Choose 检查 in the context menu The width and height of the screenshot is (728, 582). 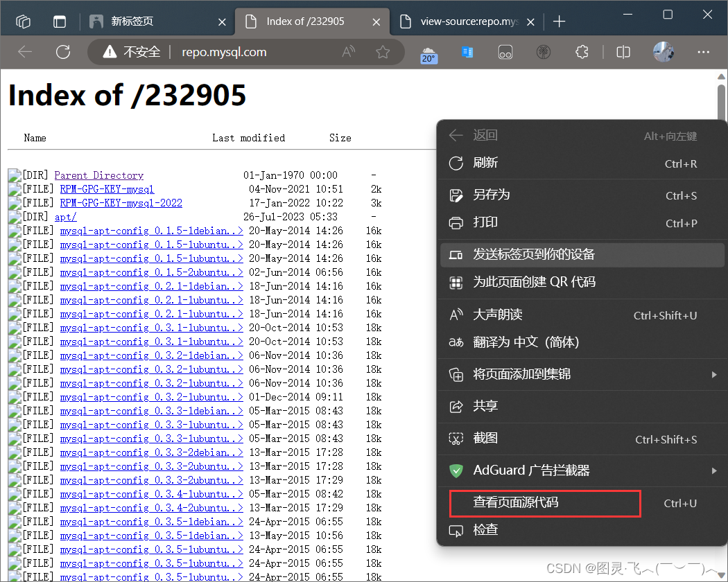(582, 530)
